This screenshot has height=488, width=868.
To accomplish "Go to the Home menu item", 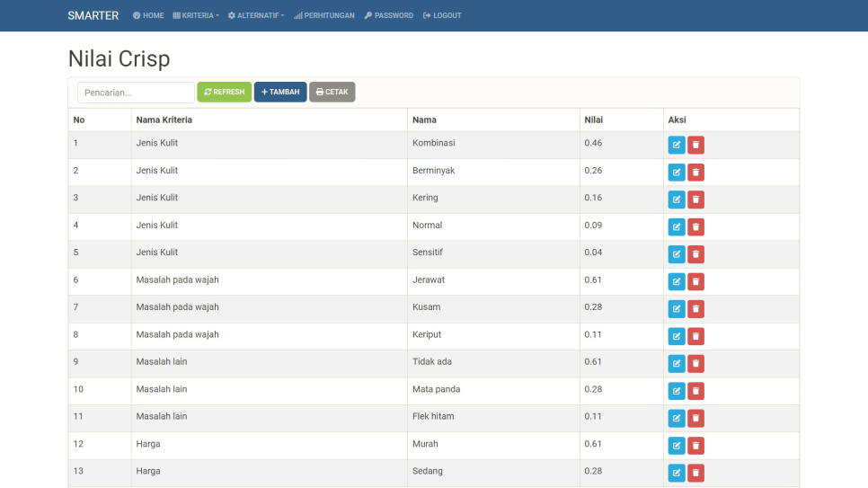I will point(148,16).
